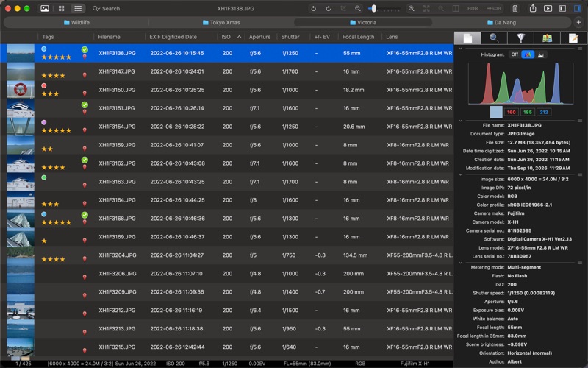Image resolution: width=588 pixels, height=368 pixels.
Task: Open the magnifier loupe inspector tab
Action: click(x=494, y=38)
